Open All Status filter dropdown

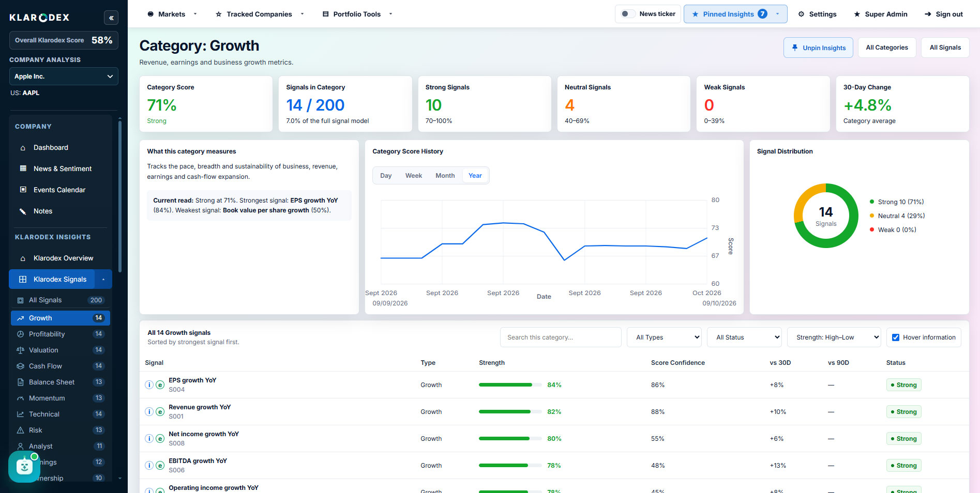pyautogui.click(x=745, y=337)
